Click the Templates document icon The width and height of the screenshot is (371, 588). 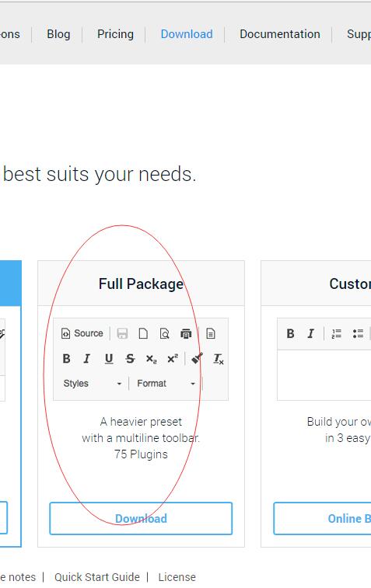211,333
